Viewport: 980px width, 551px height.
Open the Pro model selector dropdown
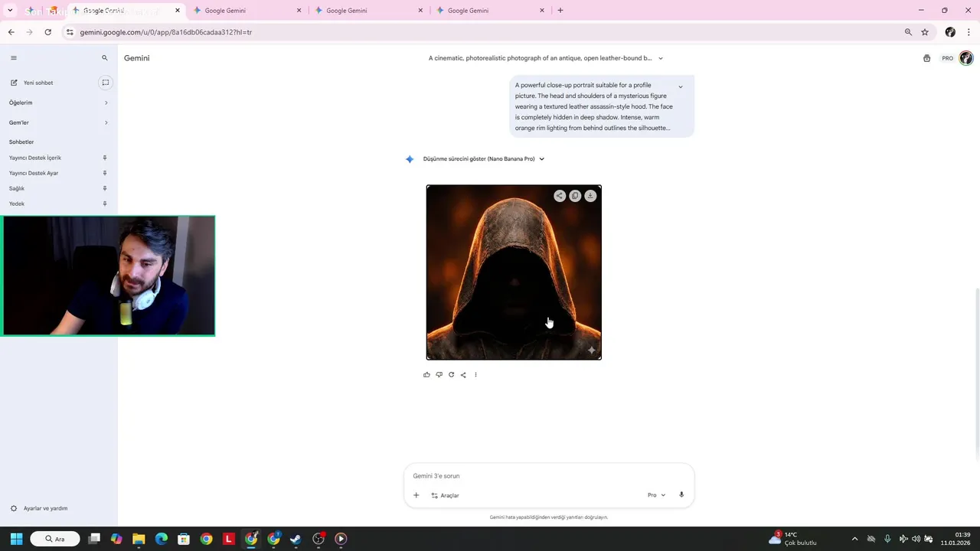pos(656,495)
